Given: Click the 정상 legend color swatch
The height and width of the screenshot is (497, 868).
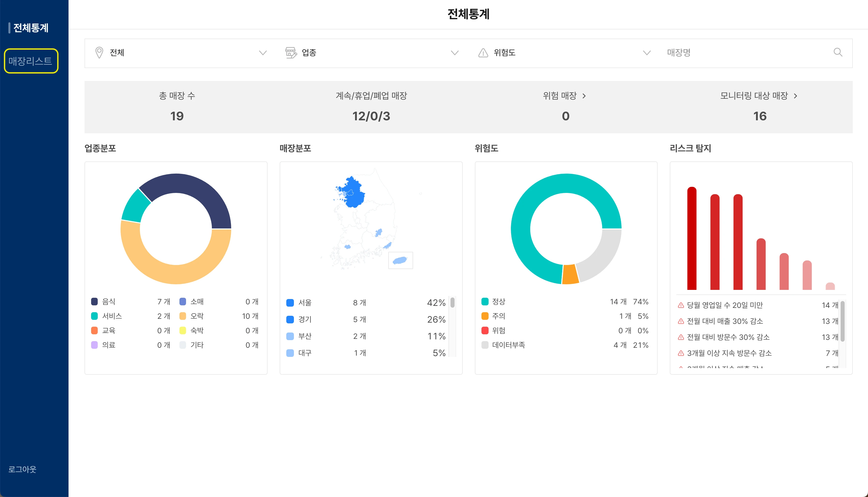Looking at the screenshot, I should coord(485,301).
